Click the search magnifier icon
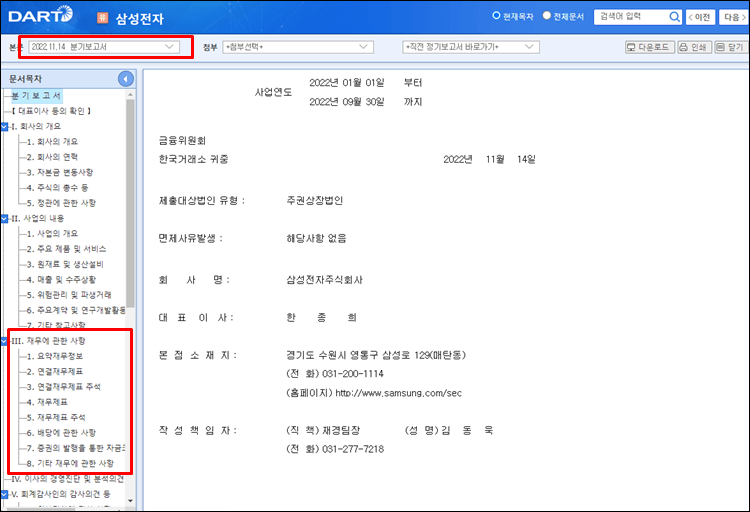 click(x=674, y=17)
